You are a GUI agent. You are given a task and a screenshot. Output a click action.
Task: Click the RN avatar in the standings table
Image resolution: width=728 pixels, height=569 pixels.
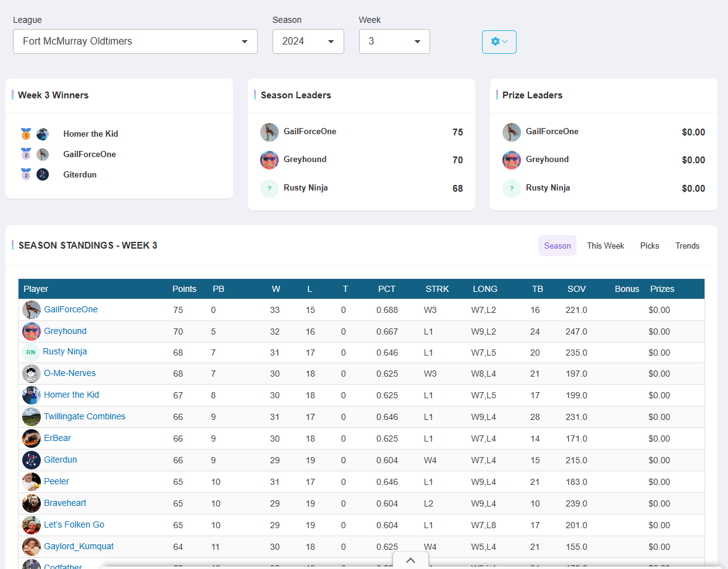(x=32, y=352)
